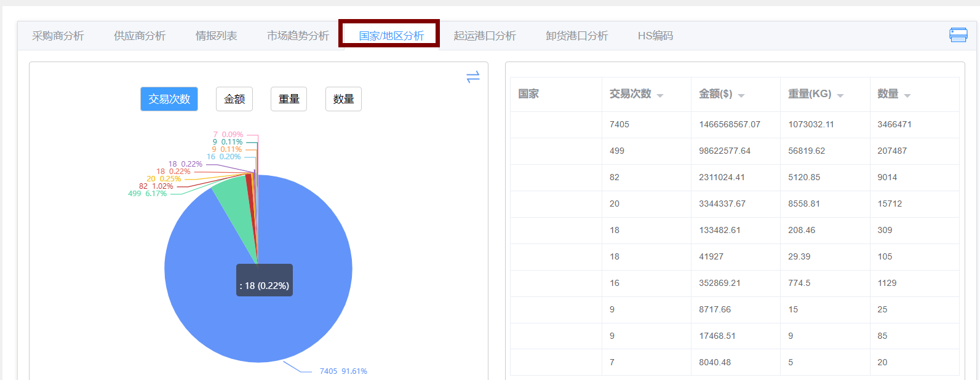
Task: Select the 交易次数 chart button
Action: pos(169,99)
